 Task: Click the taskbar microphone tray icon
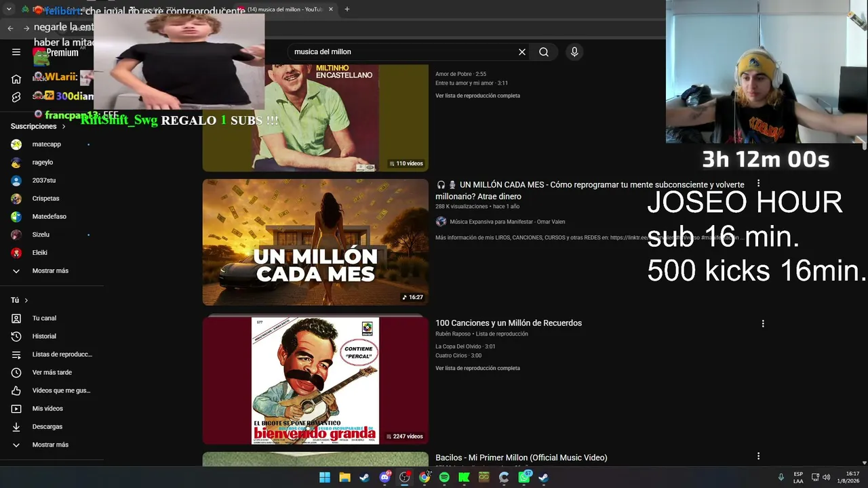click(x=781, y=477)
